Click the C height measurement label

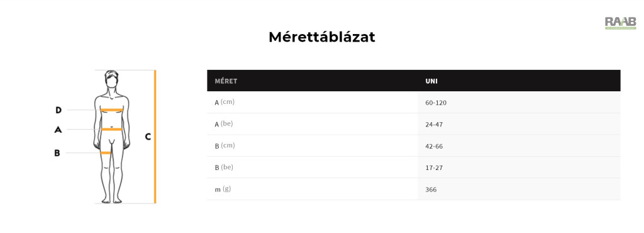tap(148, 137)
